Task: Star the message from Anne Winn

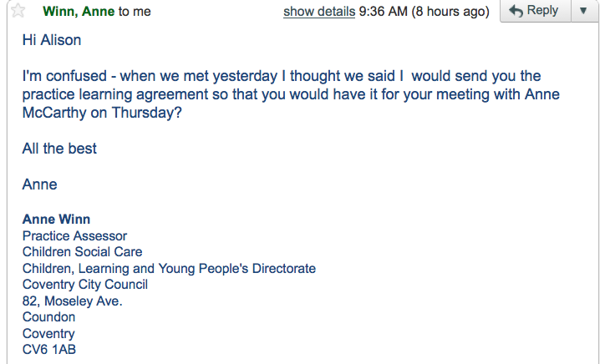Action: point(17,12)
